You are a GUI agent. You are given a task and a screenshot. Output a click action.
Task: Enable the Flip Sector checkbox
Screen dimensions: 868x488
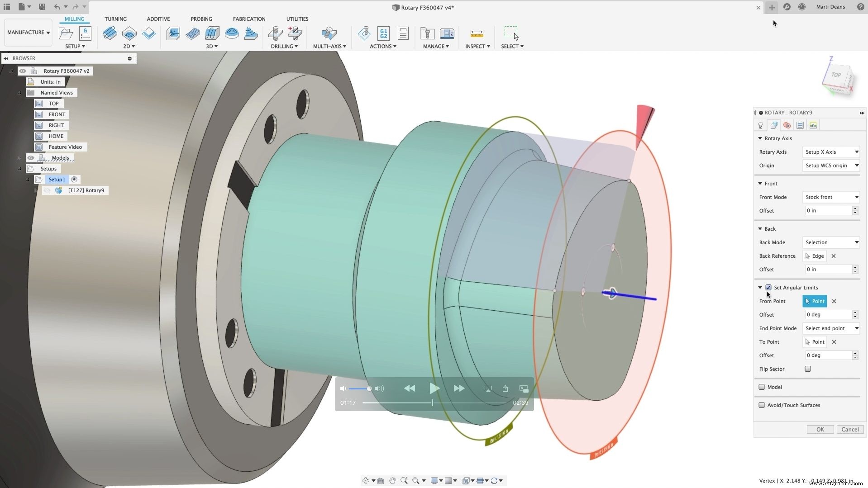pos(808,369)
